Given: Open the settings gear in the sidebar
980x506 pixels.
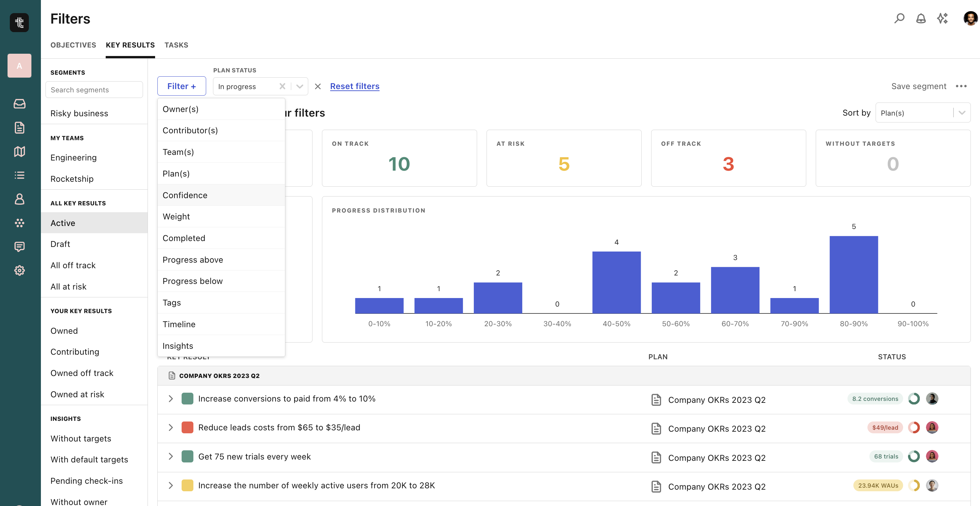Looking at the screenshot, I should pyautogui.click(x=19, y=270).
